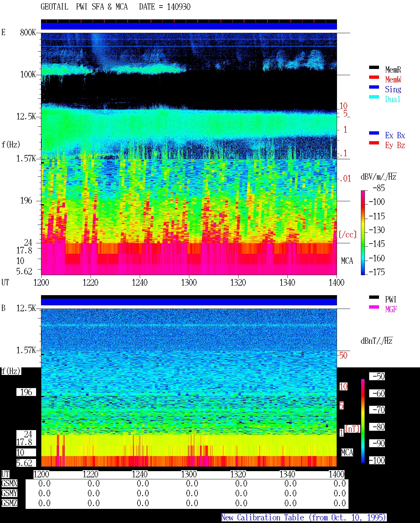Click the 'GSMX' row label

point(9,483)
